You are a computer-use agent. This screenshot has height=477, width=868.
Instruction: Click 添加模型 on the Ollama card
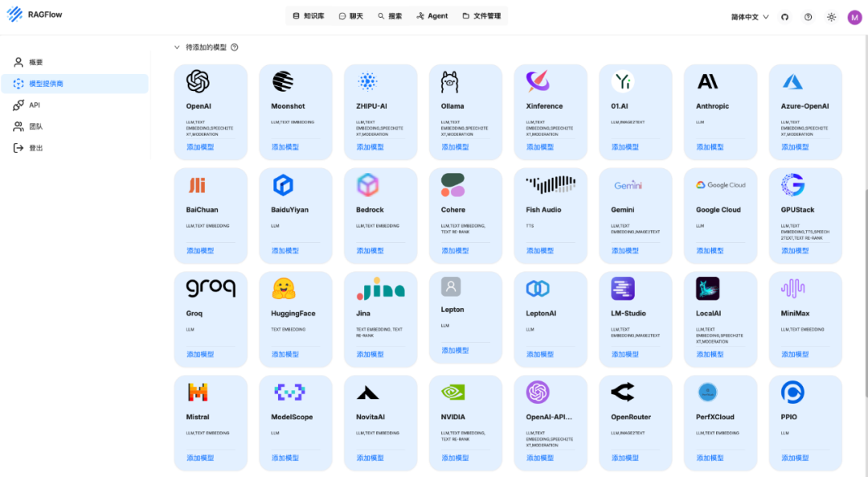pyautogui.click(x=455, y=147)
